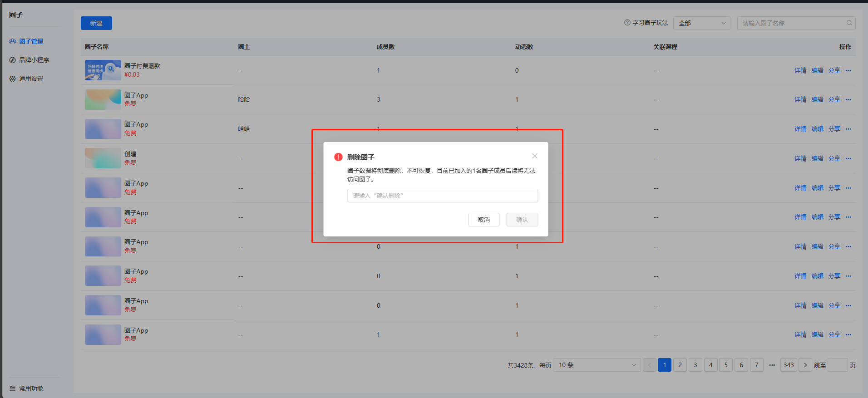Click 分享 for 圈子付费退款 row
Image resolution: width=868 pixels, height=398 pixels.
click(x=834, y=70)
